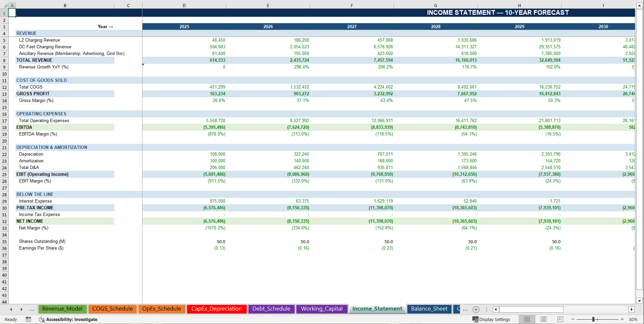Select the TOTAL REVENUE row label cell

(x=34, y=60)
